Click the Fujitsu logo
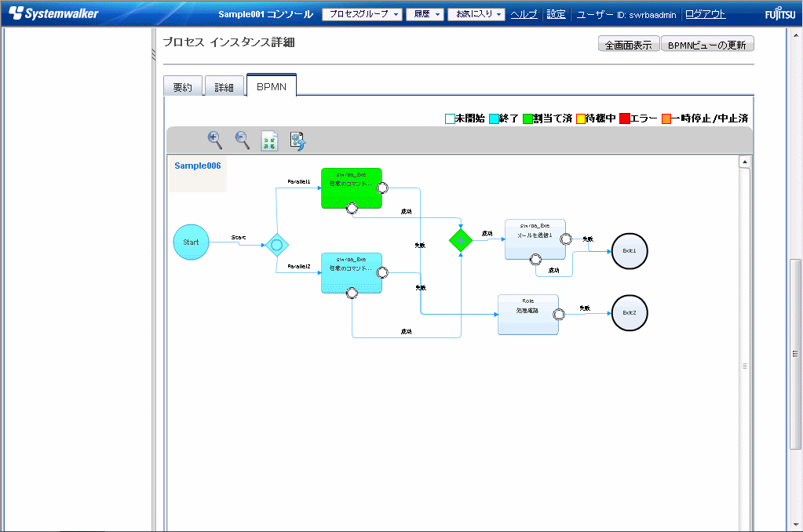This screenshot has width=803, height=532. click(x=780, y=13)
